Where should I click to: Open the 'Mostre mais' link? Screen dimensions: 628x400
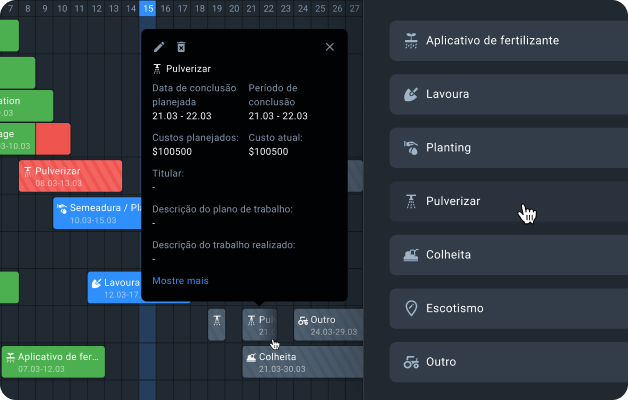pyautogui.click(x=180, y=281)
